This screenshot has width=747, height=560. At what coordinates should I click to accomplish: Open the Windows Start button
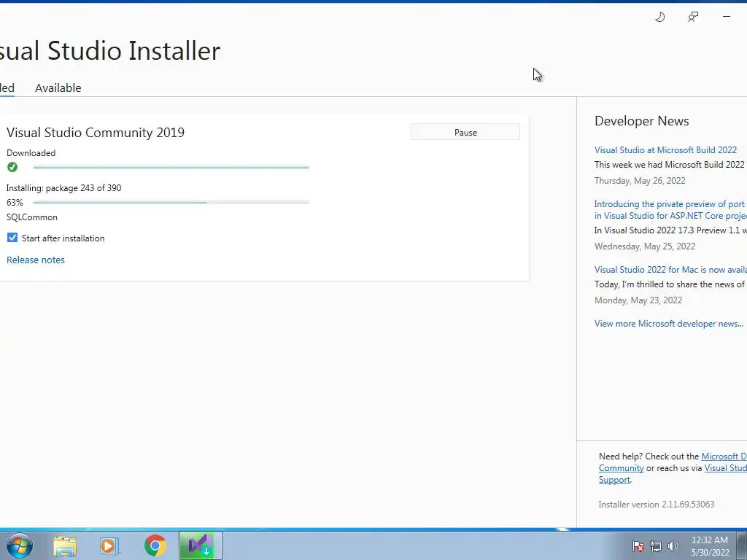click(19, 545)
